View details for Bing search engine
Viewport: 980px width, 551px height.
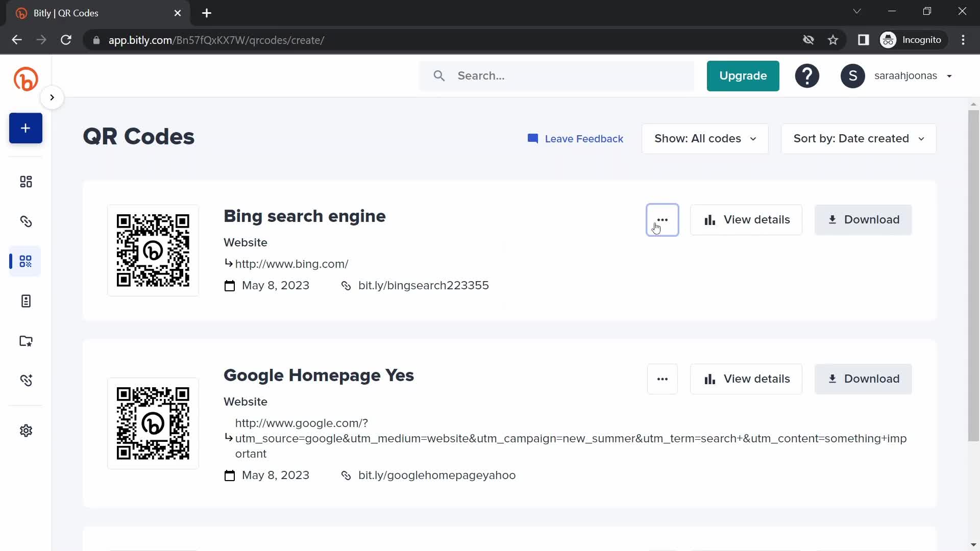(746, 220)
